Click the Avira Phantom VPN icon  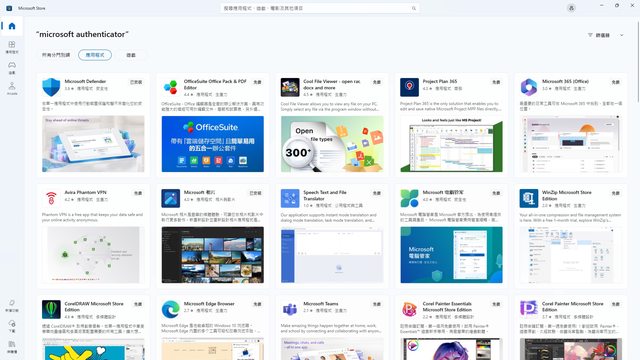point(51,198)
